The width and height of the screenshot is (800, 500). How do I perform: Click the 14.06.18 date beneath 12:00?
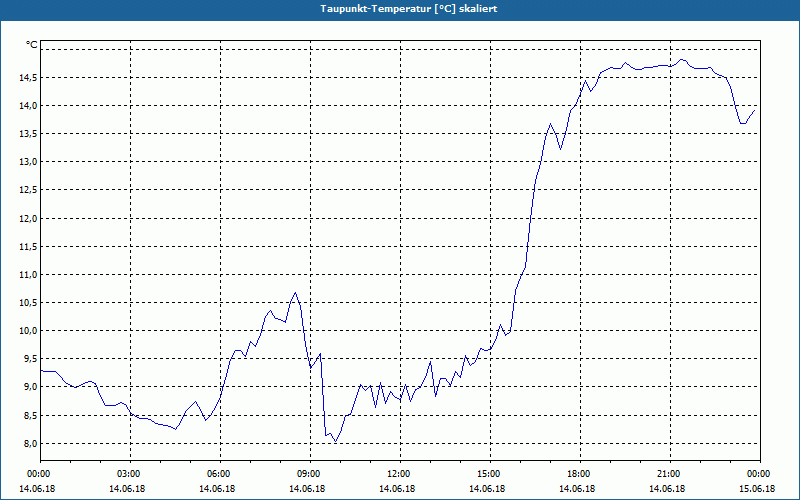pos(397,489)
